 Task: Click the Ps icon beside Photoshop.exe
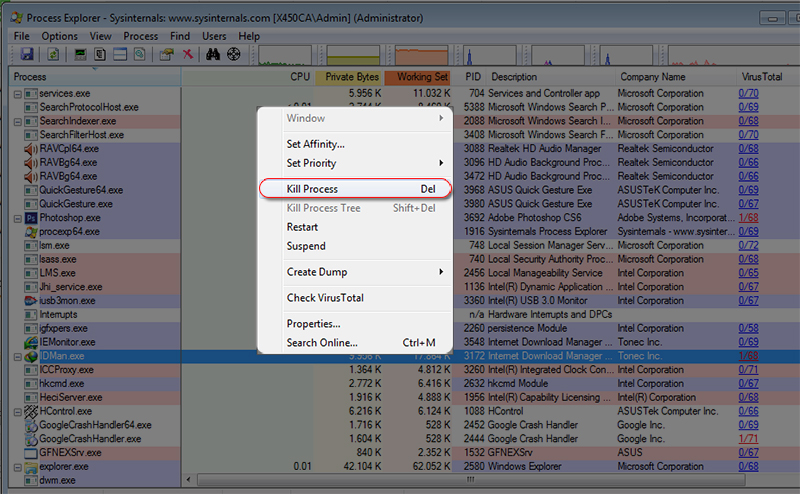click(31, 218)
